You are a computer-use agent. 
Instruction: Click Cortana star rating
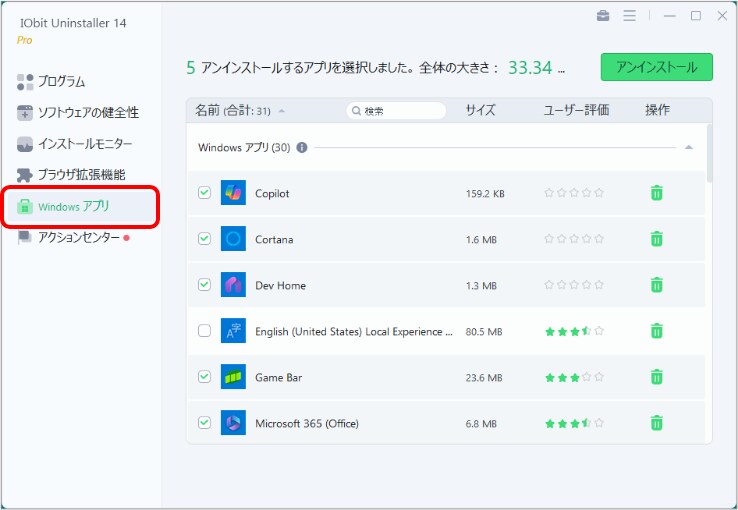pyautogui.click(x=574, y=239)
